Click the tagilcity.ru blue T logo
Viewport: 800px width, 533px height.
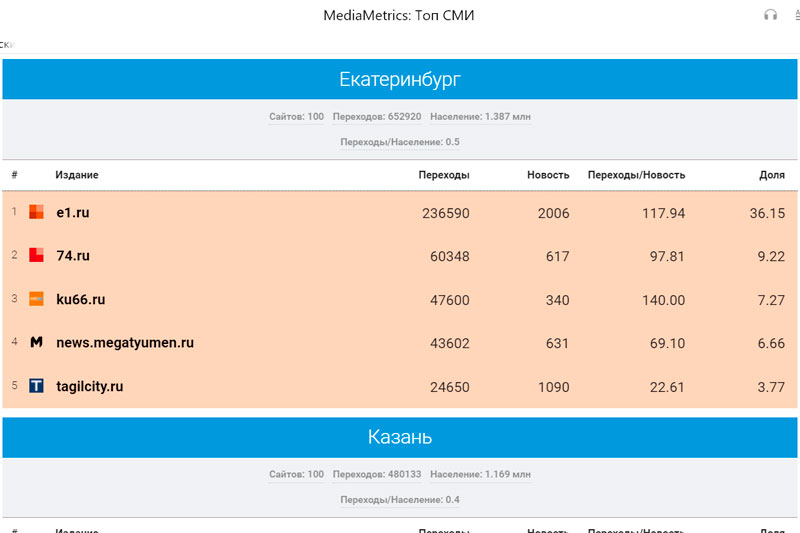pos(36,386)
